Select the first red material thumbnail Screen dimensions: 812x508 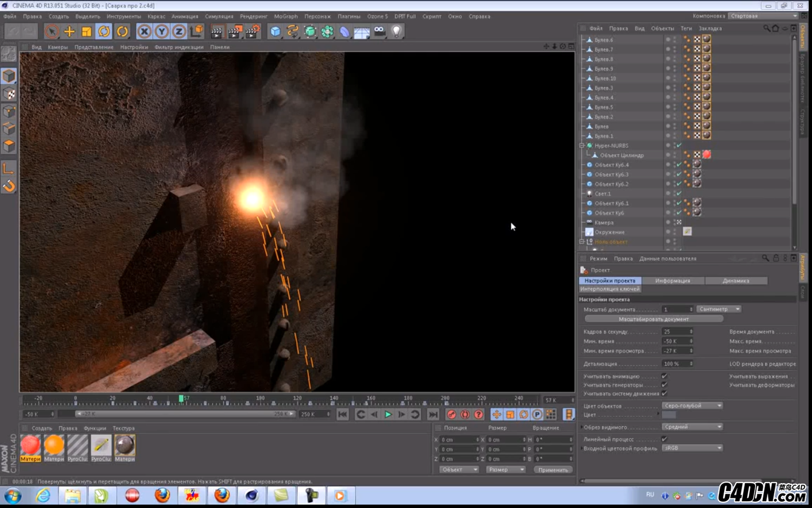point(30,445)
